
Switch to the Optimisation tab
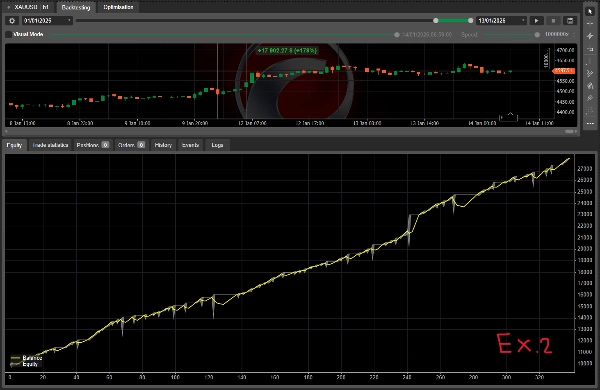118,7
